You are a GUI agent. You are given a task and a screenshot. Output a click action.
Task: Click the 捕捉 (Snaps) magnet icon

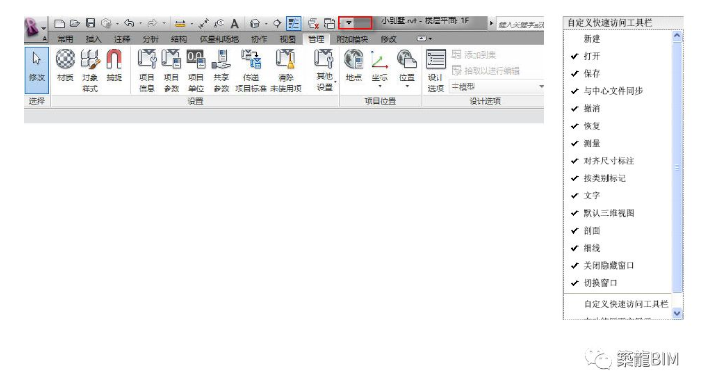coord(114,66)
